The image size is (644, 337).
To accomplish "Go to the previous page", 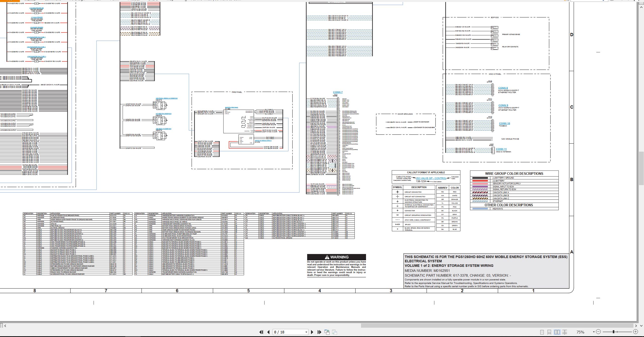I will (x=268, y=332).
